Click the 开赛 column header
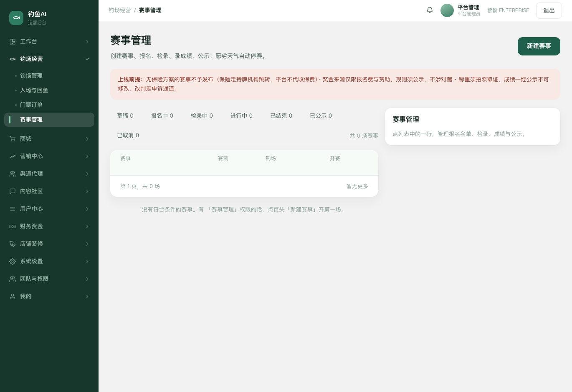 [335, 158]
